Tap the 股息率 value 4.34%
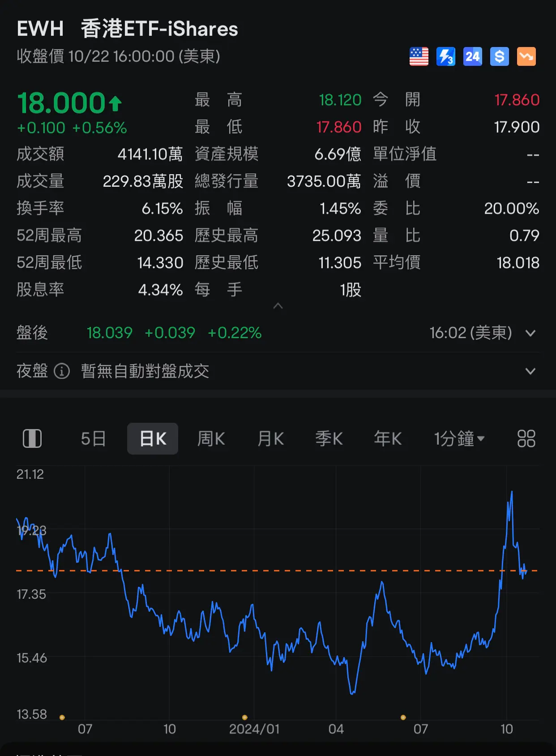556x756 pixels. pos(160,290)
